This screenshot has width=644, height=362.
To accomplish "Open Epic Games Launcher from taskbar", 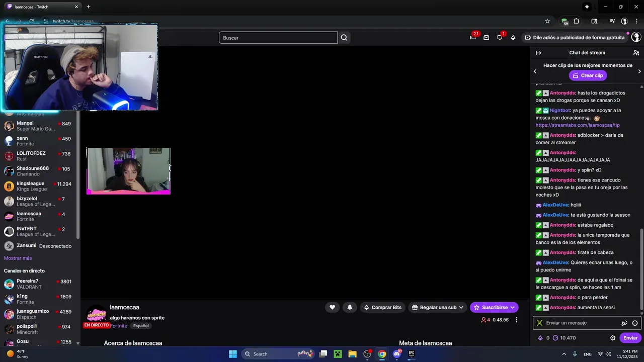I will click(x=412, y=354).
